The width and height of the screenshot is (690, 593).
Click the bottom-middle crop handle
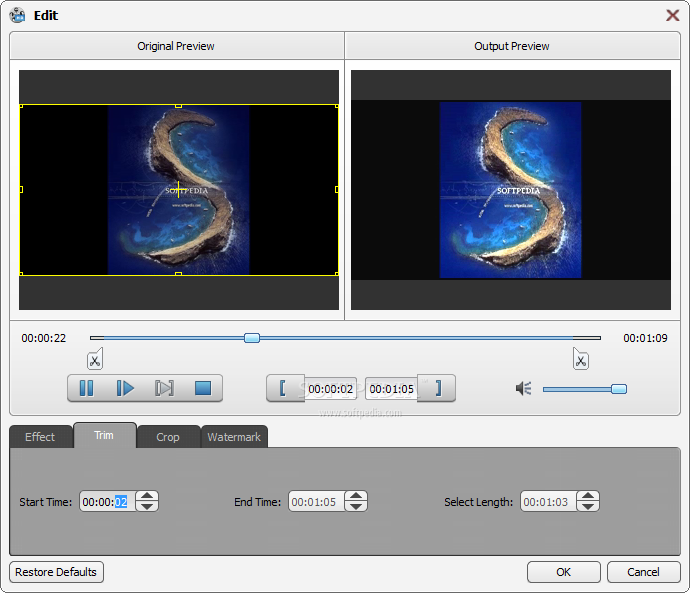point(178,274)
